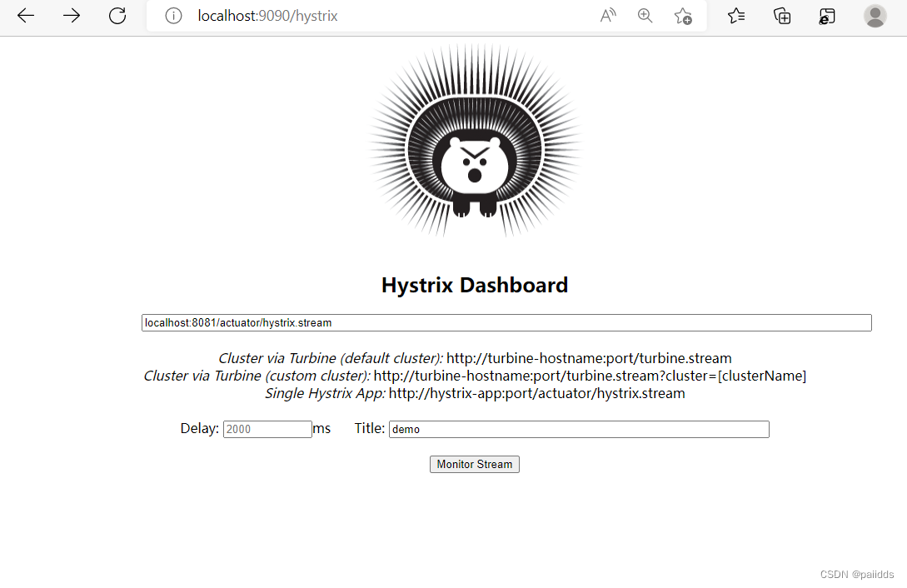Viewport: 907px width, 588px height.
Task: Click the Hystrix Dashboard heading
Action: [475, 285]
